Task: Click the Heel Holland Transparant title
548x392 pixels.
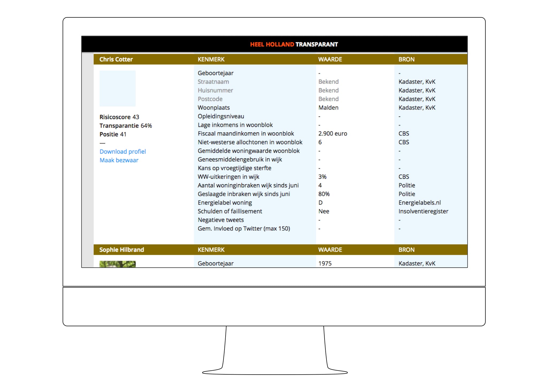Action: (294, 44)
